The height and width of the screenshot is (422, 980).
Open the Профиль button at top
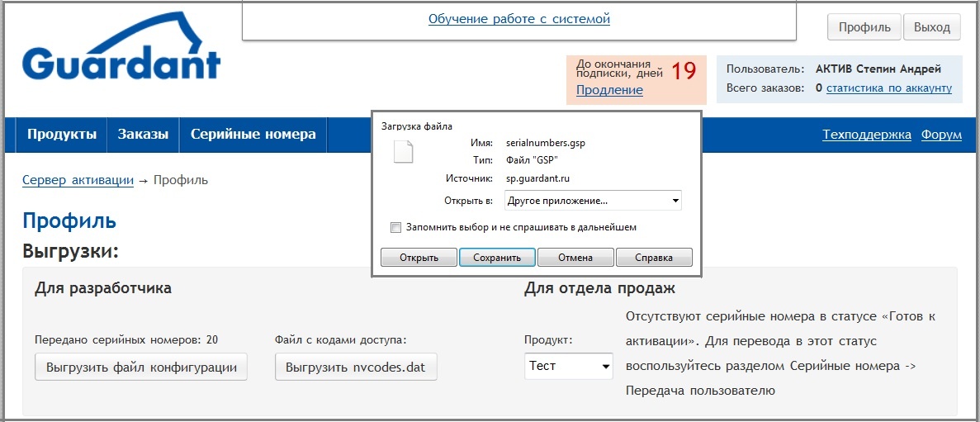tap(864, 27)
